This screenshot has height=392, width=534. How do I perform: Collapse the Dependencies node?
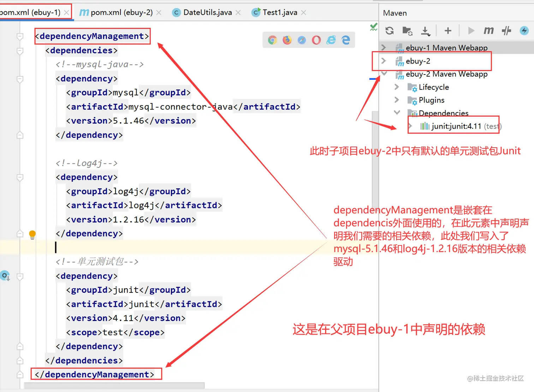397,113
